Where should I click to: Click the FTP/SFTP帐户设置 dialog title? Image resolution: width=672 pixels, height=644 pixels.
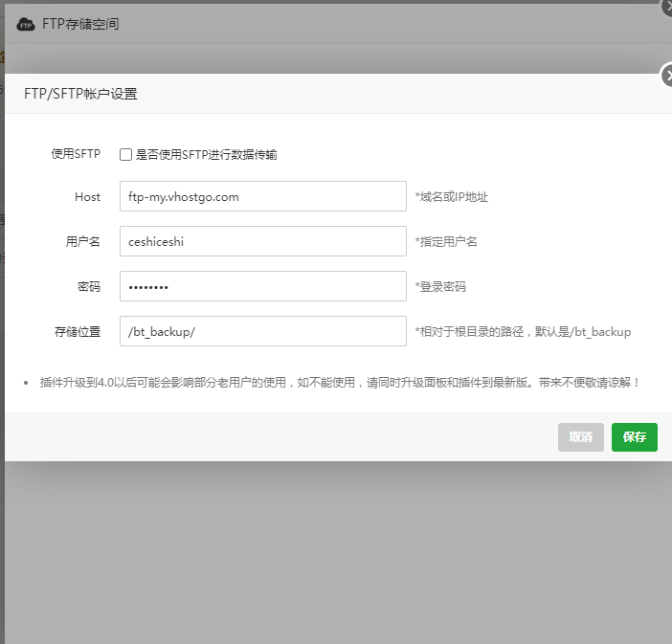pyautogui.click(x=80, y=94)
